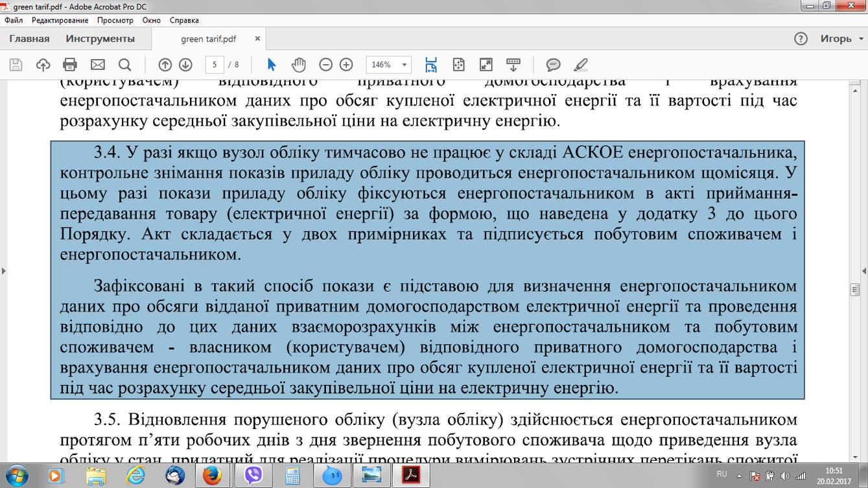868x488 pixels.
Task: Click the total page count '/ 8'
Action: tap(233, 65)
